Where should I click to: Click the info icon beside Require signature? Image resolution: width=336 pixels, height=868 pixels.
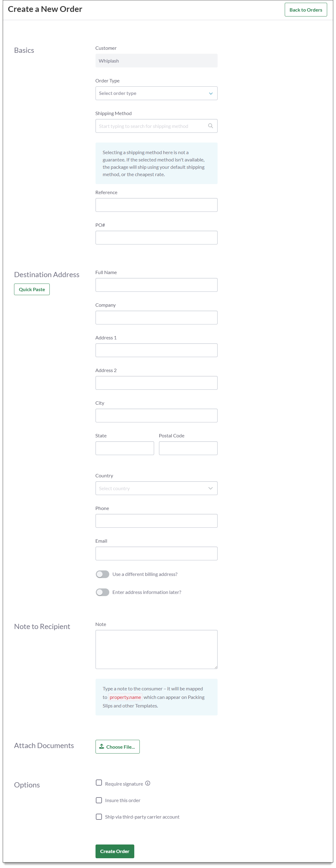click(x=148, y=783)
